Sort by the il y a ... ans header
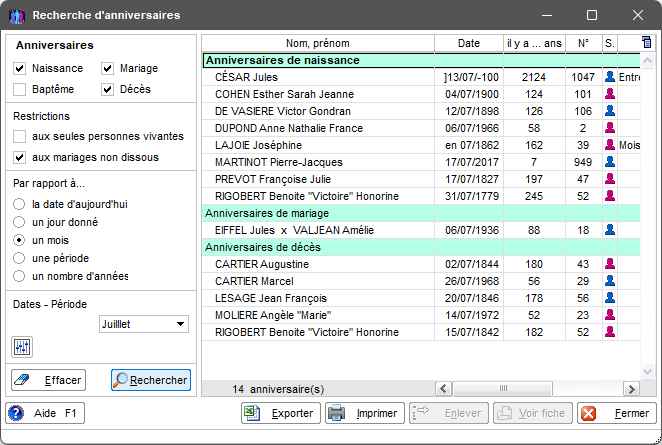662x445 pixels. [534, 43]
